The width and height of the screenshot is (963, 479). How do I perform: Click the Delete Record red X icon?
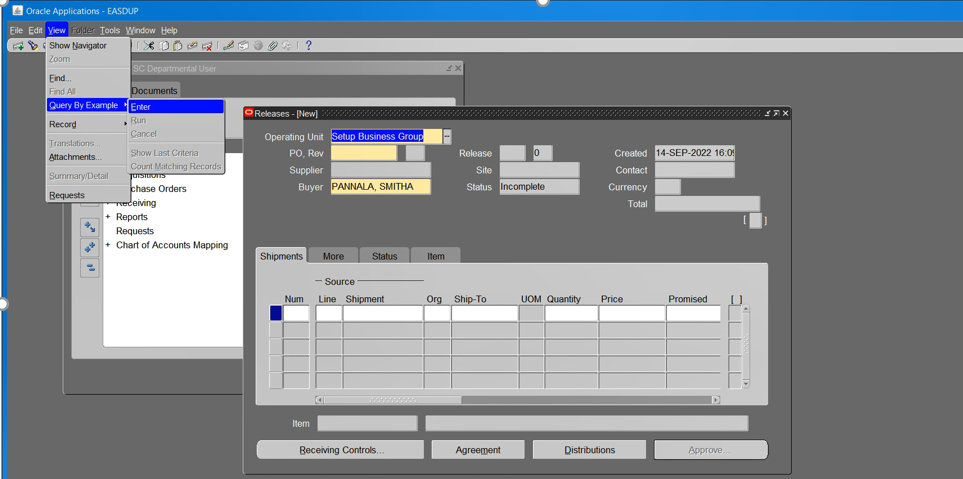207,46
